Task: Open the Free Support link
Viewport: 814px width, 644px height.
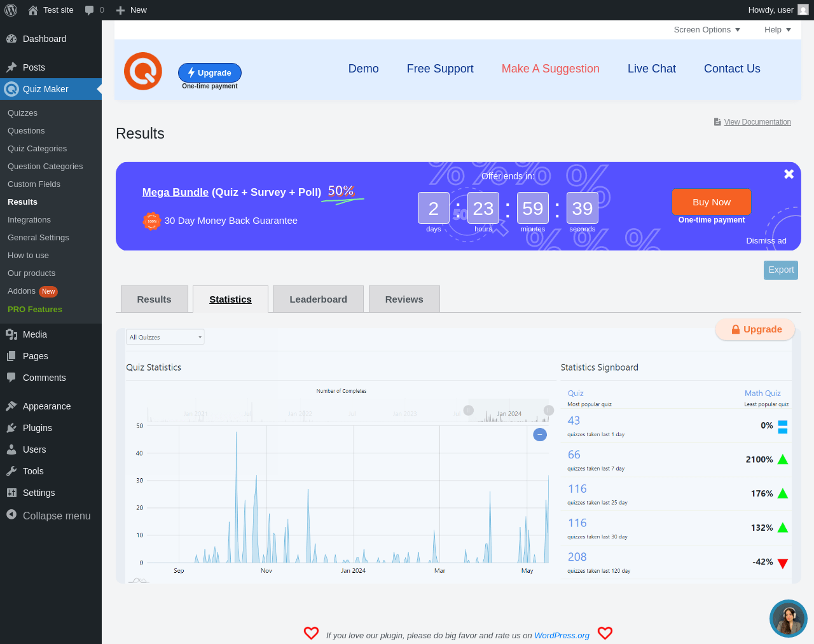Action: (440, 69)
